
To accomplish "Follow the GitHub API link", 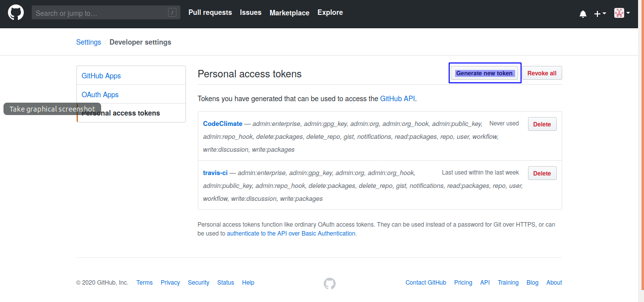I will [397, 99].
